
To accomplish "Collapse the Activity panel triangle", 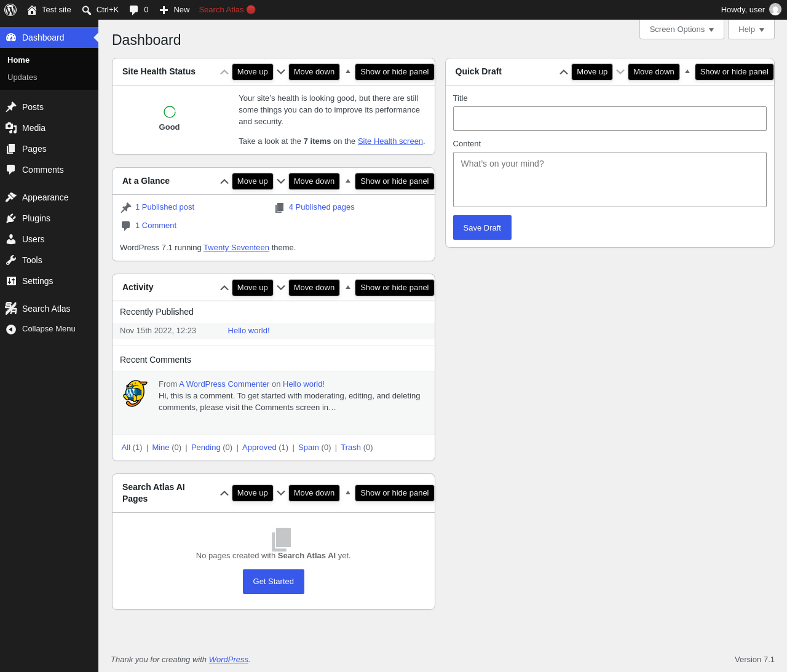I will tap(348, 288).
